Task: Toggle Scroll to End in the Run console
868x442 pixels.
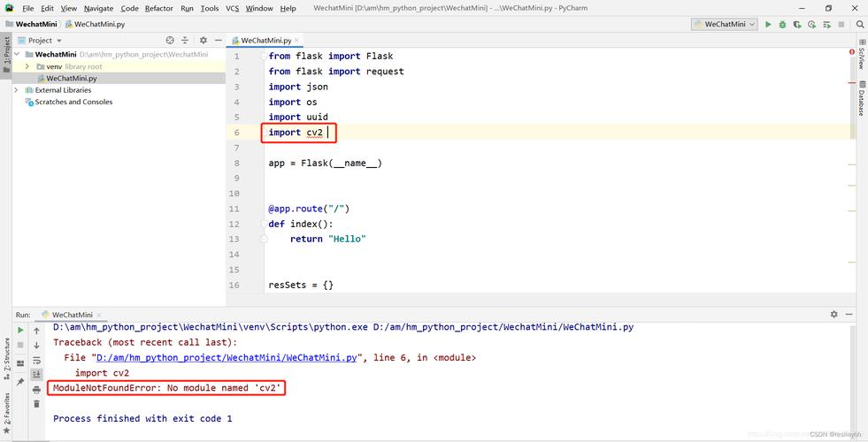Action: tap(36, 375)
